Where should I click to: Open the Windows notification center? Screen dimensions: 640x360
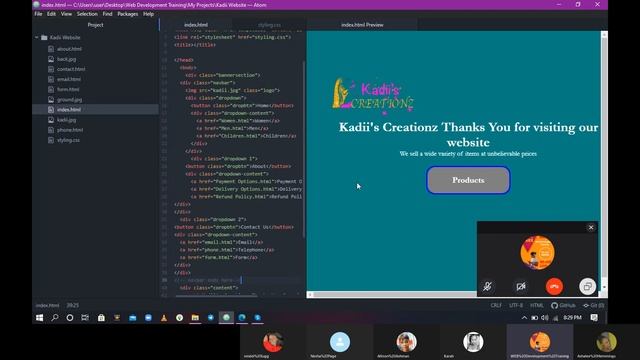[594, 318]
